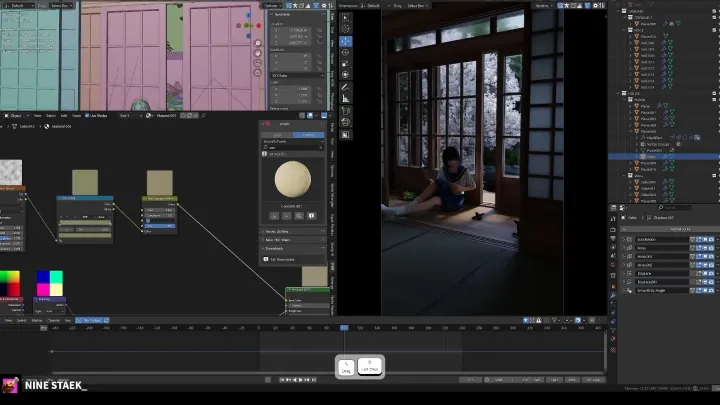The height and width of the screenshot is (405, 720).
Task: Collapse the HOUSE collection in outliner
Action: tap(619, 93)
